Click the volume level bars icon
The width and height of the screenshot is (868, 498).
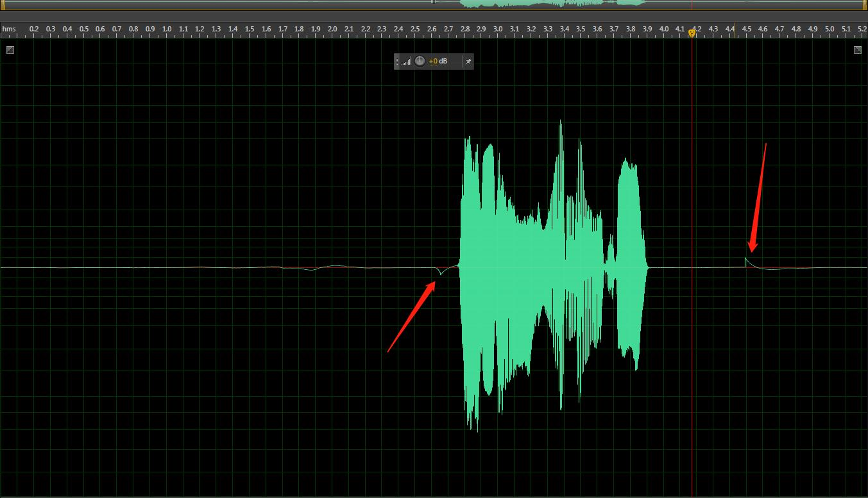point(407,62)
